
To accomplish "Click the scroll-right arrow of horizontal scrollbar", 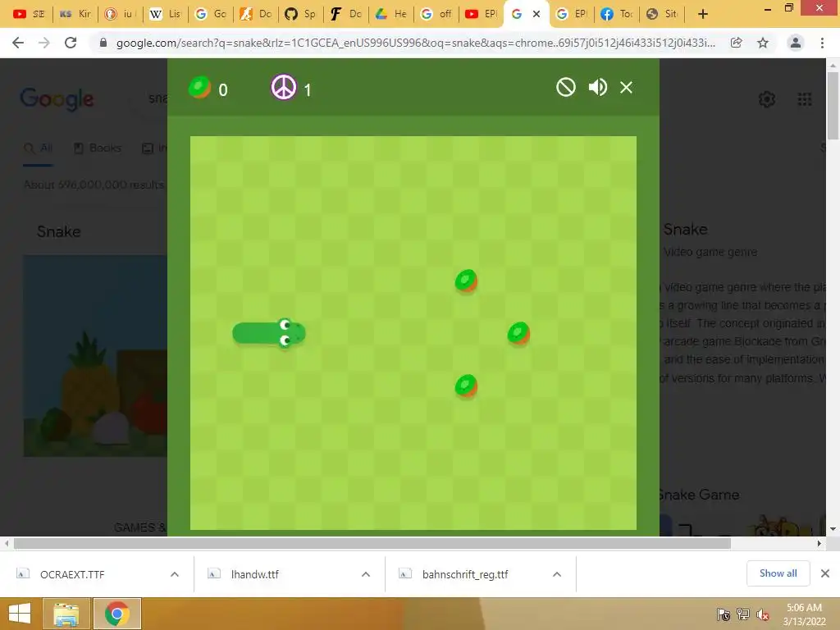I will coord(819,543).
